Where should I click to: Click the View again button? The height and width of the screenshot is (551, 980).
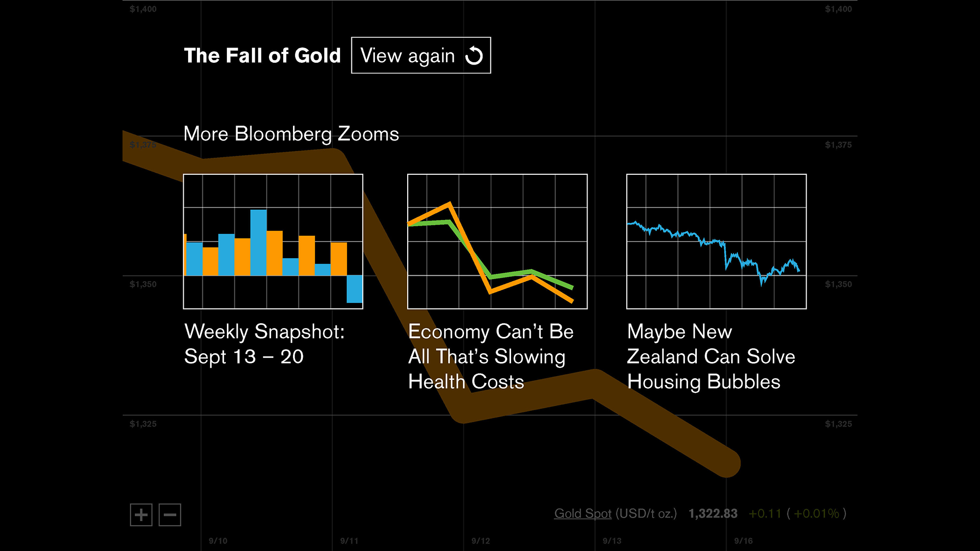pyautogui.click(x=420, y=55)
